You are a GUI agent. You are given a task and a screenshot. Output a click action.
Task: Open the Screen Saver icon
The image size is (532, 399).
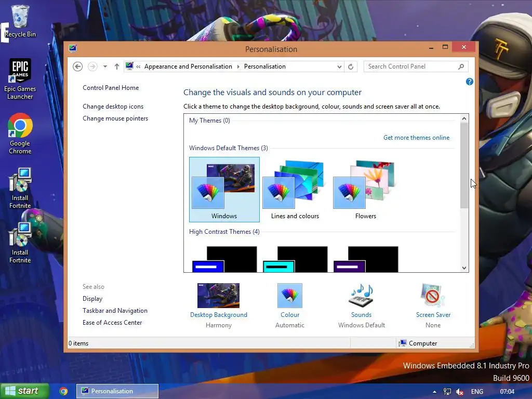pyautogui.click(x=433, y=296)
